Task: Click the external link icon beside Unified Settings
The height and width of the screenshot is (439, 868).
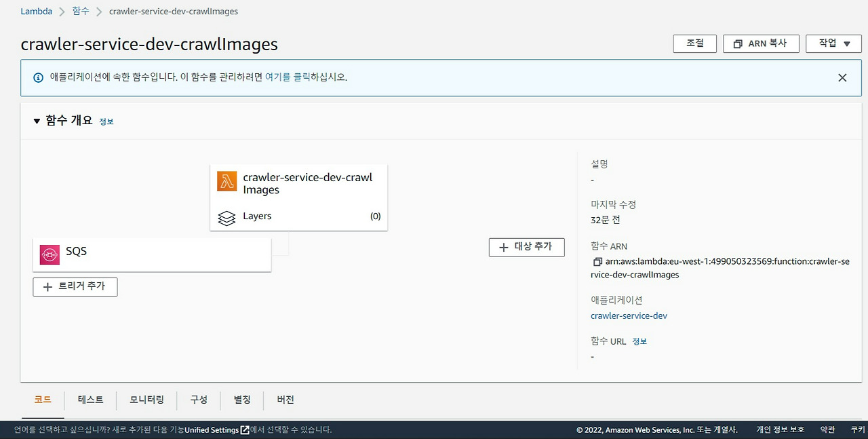Action: click(244, 429)
